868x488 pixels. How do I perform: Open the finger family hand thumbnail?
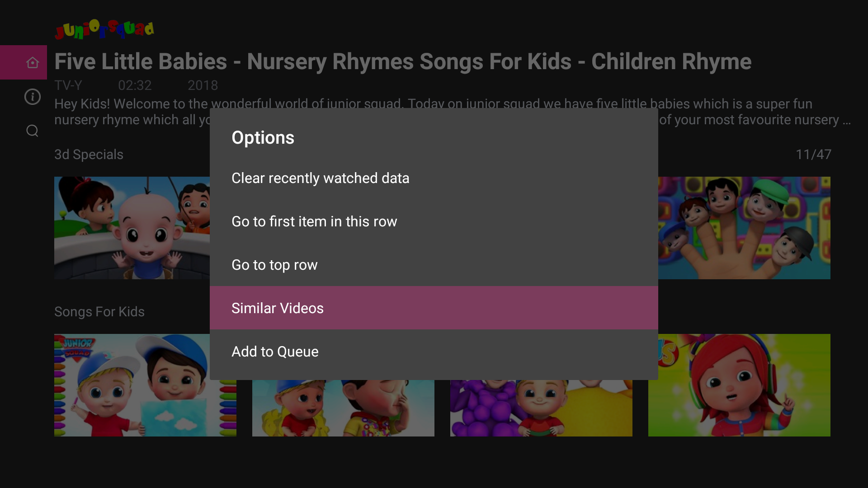[x=744, y=228]
